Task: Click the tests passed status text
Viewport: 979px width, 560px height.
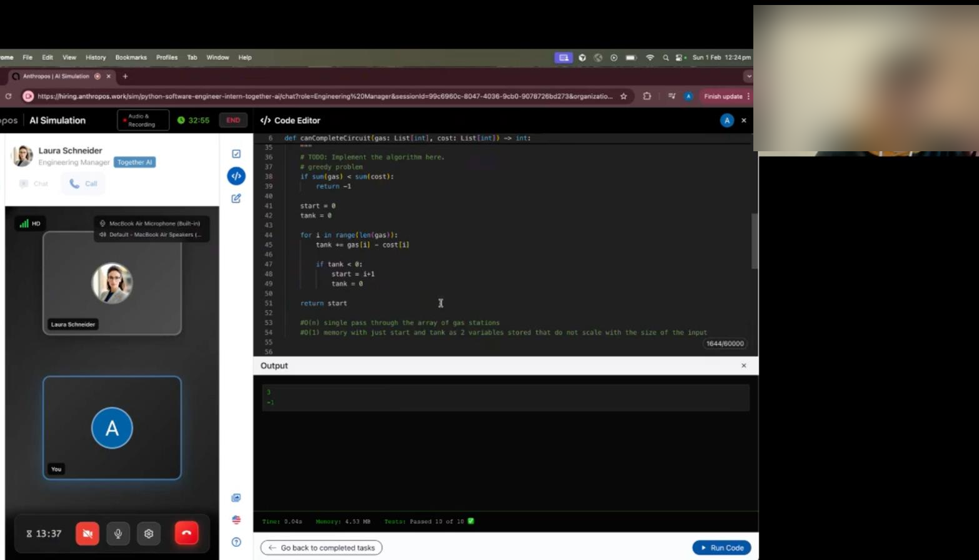Action: click(429, 521)
